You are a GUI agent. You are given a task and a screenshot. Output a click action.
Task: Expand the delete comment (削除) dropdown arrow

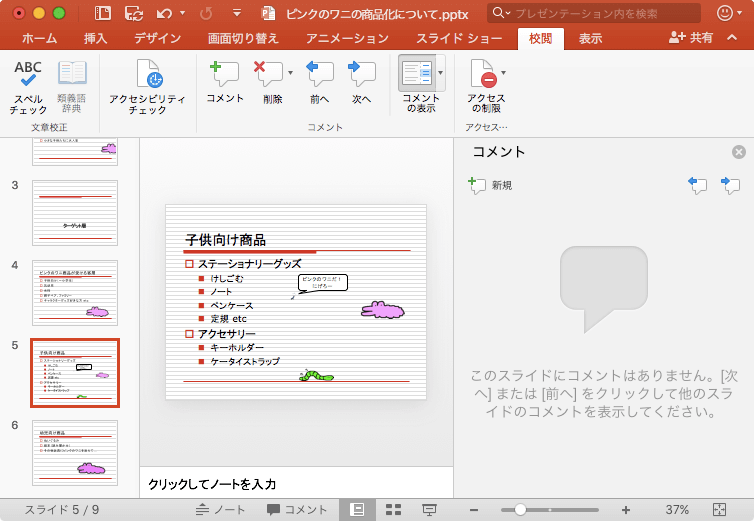[290, 73]
